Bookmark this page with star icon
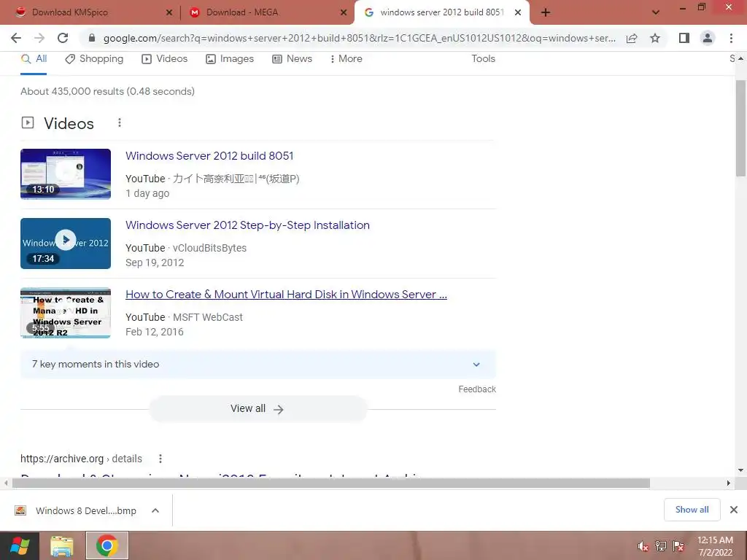This screenshot has width=747, height=560. point(655,38)
